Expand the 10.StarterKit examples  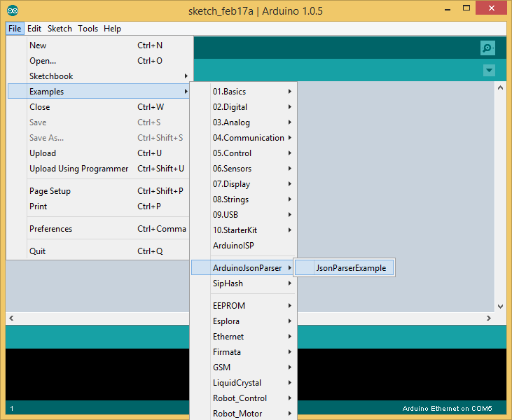coord(243,230)
